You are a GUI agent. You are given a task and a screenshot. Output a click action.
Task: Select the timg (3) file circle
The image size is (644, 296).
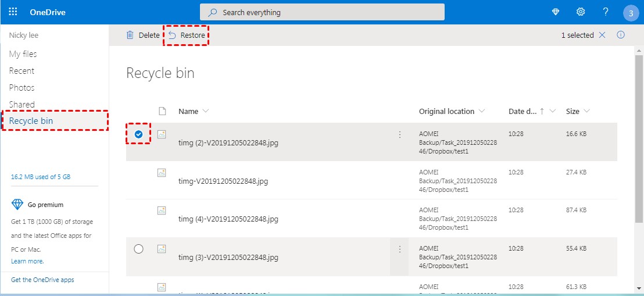tap(139, 249)
